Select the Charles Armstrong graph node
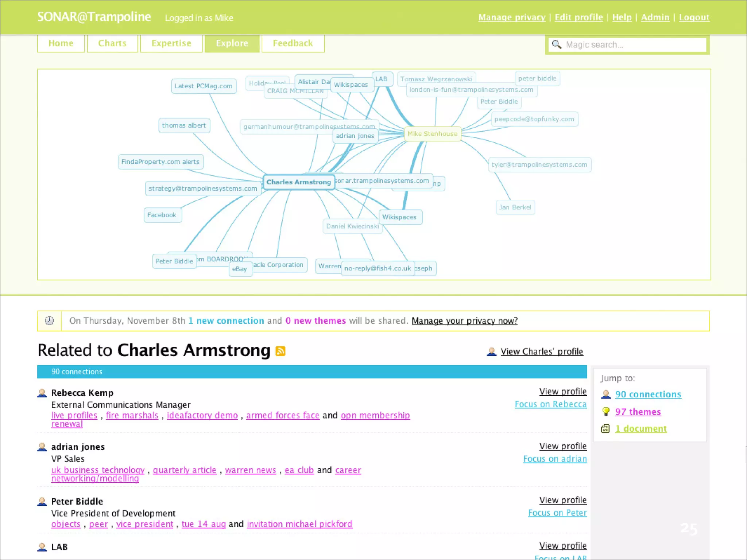The height and width of the screenshot is (560, 747). [298, 182]
